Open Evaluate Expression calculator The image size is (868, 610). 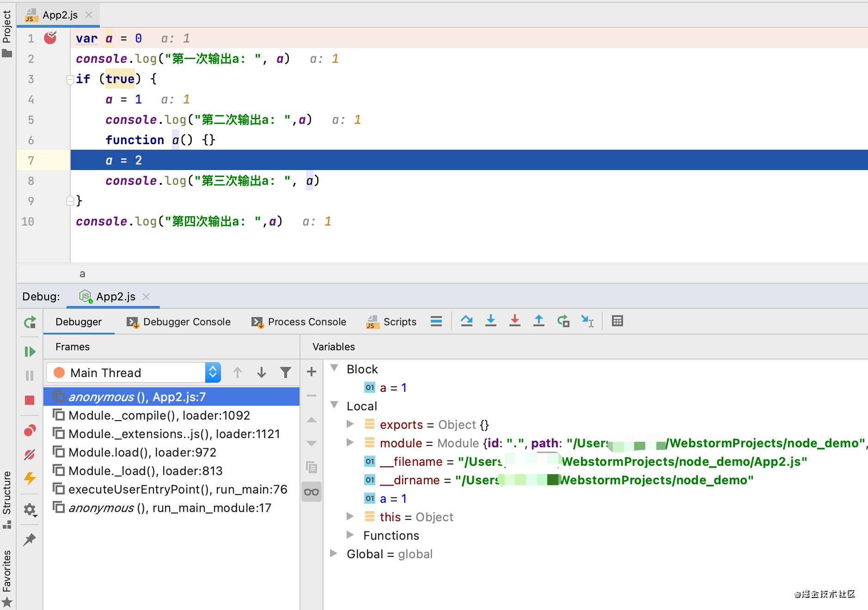pos(617,321)
